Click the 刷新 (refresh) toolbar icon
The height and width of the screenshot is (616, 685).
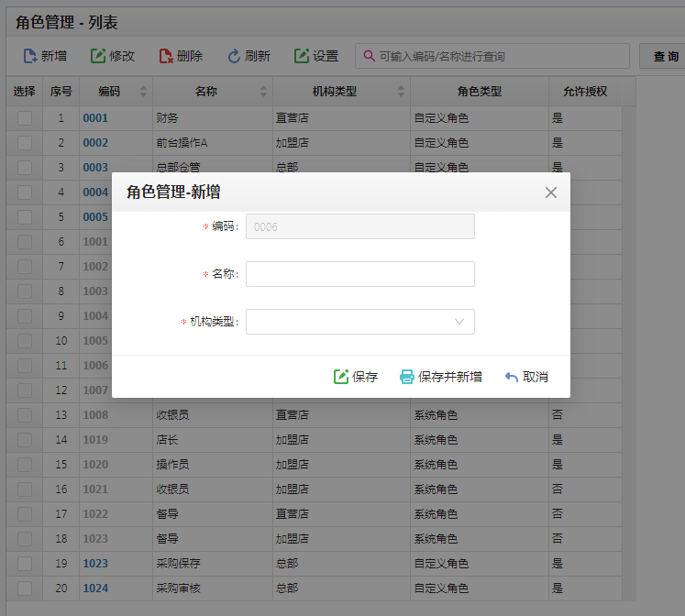[234, 56]
